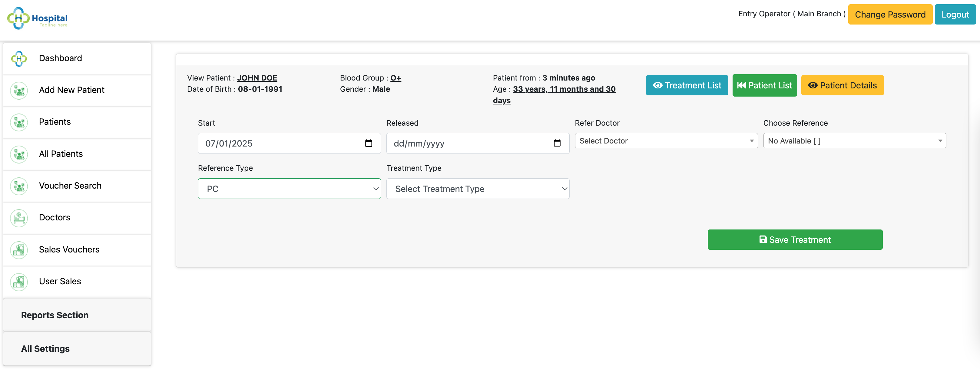Screen dimensions: 980x376
Task: Click the User Sales sidebar icon
Action: [19, 282]
